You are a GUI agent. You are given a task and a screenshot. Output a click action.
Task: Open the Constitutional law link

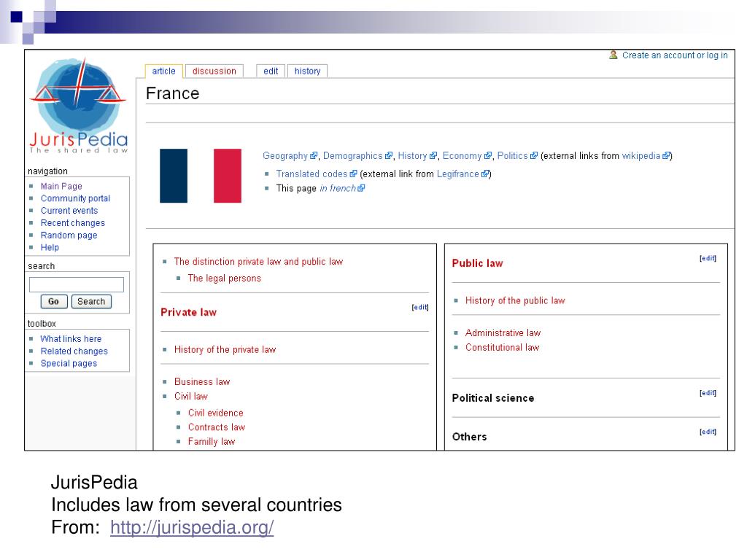502,348
